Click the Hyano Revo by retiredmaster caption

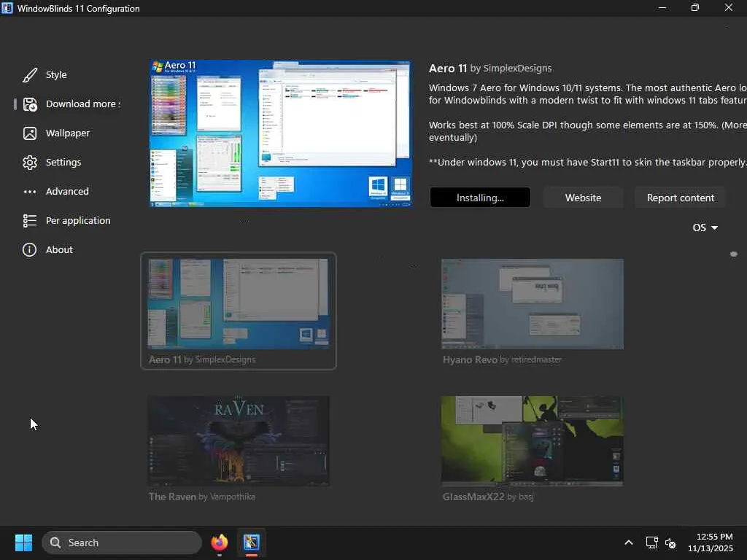tap(502, 359)
